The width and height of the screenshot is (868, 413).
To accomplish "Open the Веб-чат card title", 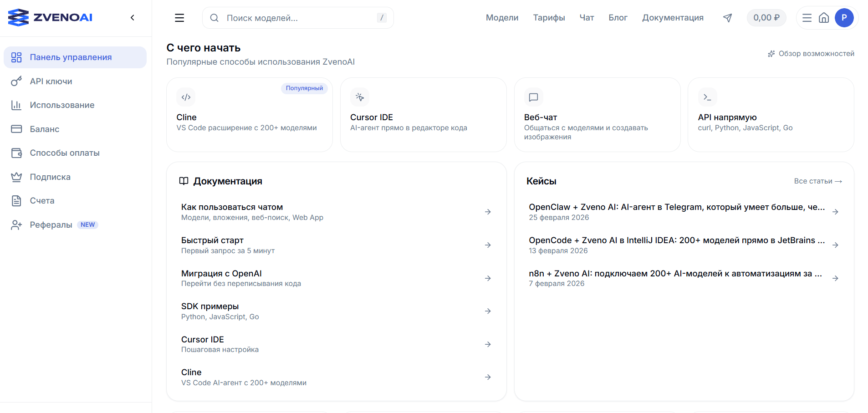I will tap(541, 117).
